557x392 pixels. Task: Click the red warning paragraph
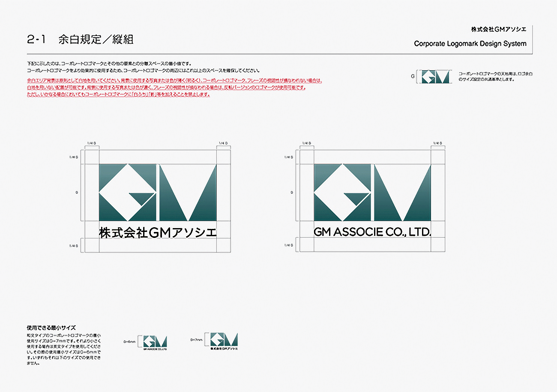pyautogui.click(x=174, y=88)
